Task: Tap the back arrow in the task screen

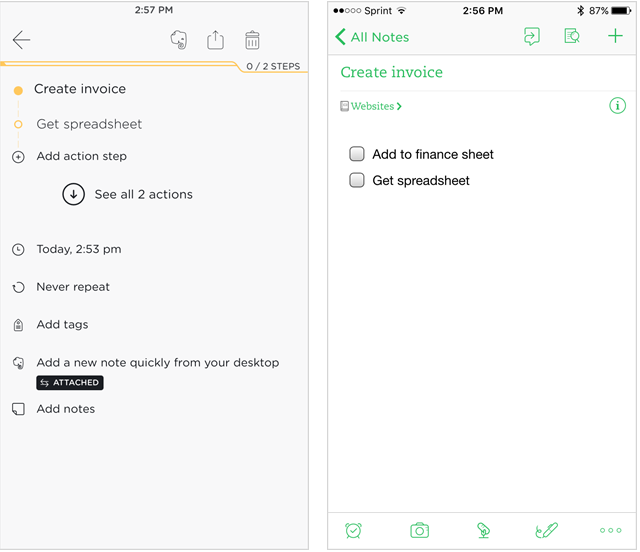Action: pyautogui.click(x=21, y=40)
